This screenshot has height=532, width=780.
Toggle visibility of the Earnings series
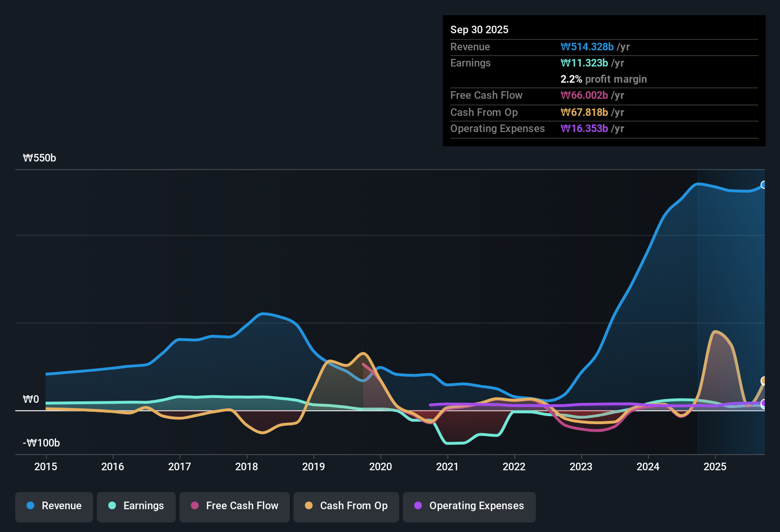tap(136, 506)
